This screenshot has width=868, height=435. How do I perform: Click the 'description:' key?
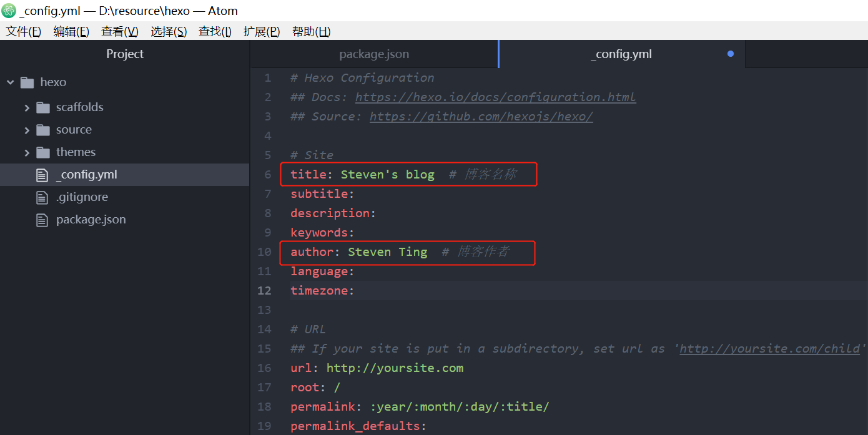point(333,213)
